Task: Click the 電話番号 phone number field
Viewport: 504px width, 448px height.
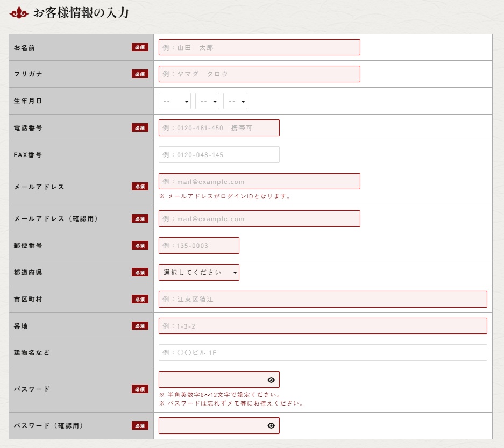Action: click(219, 128)
